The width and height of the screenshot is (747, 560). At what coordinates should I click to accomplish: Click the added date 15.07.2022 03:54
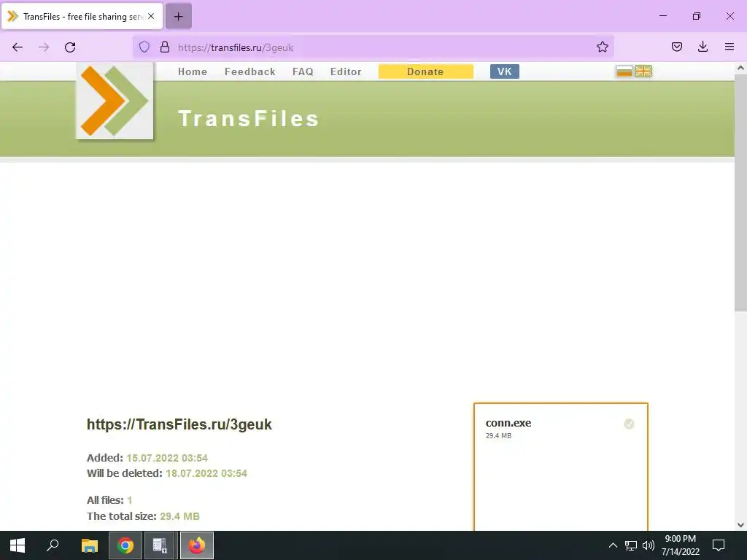click(x=167, y=458)
